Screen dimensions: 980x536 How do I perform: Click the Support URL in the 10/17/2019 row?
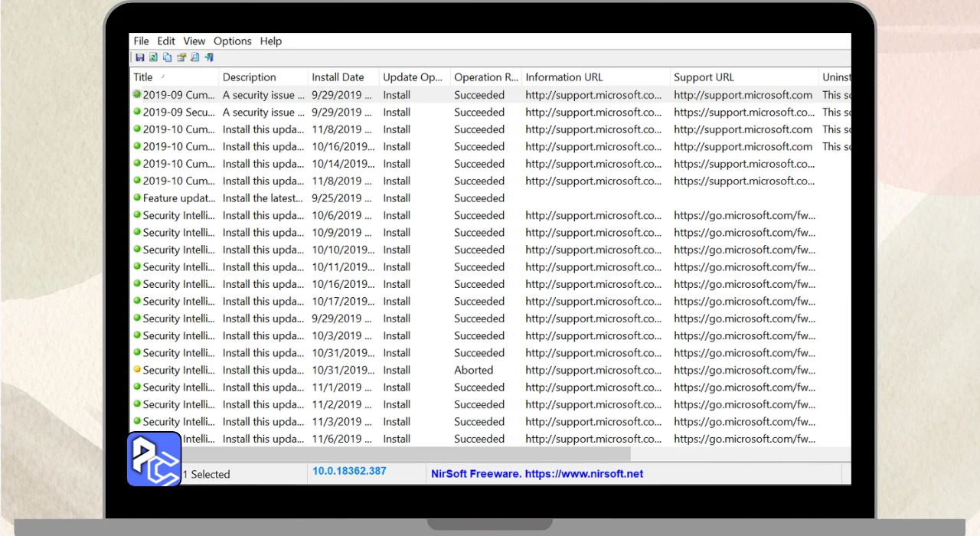click(x=744, y=302)
